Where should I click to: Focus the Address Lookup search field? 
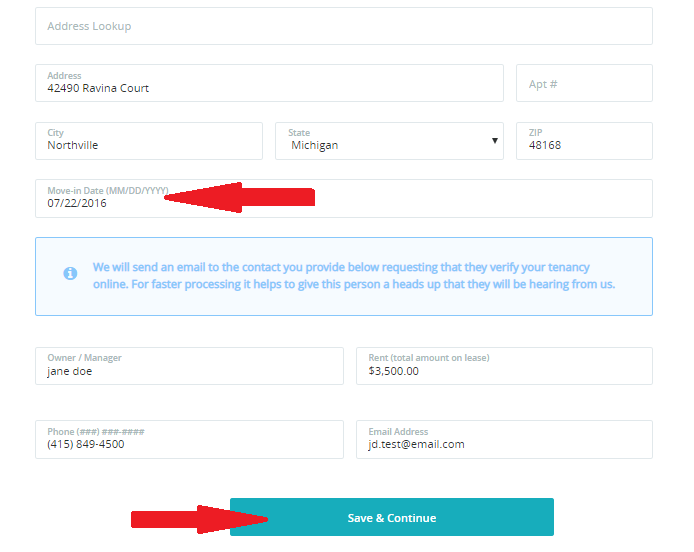(343, 26)
